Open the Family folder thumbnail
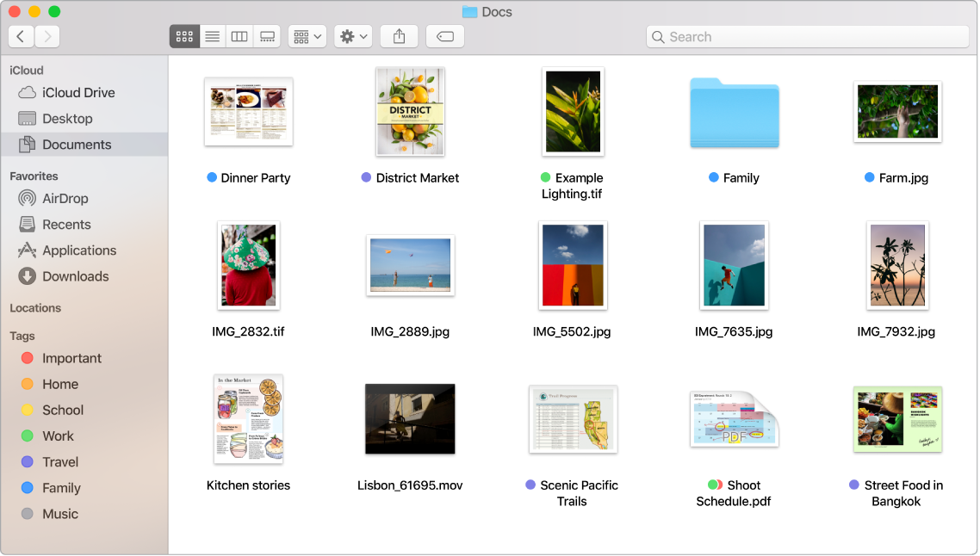Screen dimensions: 980x556 coord(734,114)
